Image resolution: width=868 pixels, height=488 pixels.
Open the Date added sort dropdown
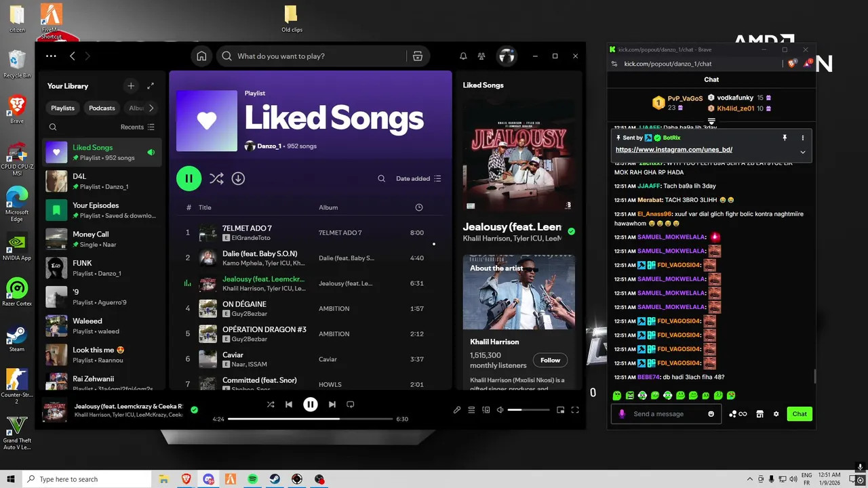[x=418, y=179]
